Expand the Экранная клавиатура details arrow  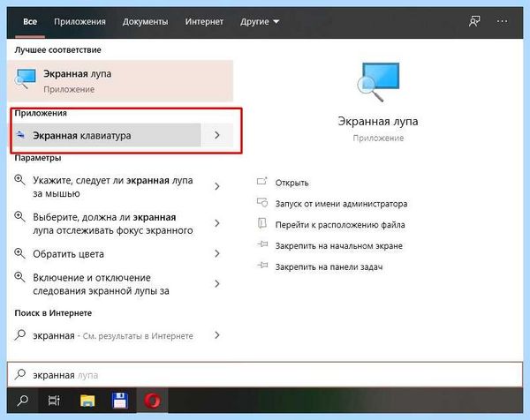point(217,135)
